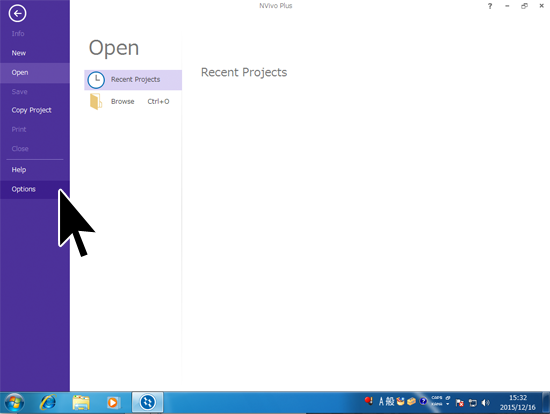This screenshot has width=550, height=414.
Task: Select the Recent Projects clock icon
Action: point(96,80)
